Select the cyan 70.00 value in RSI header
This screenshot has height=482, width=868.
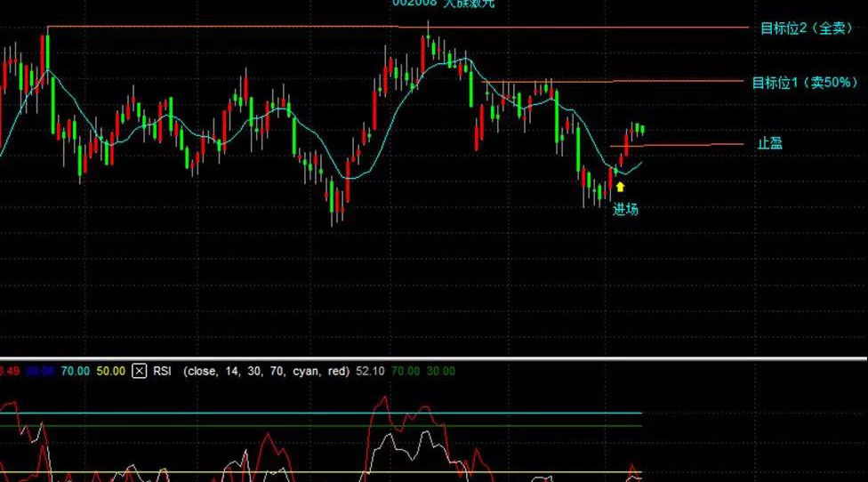(76, 371)
